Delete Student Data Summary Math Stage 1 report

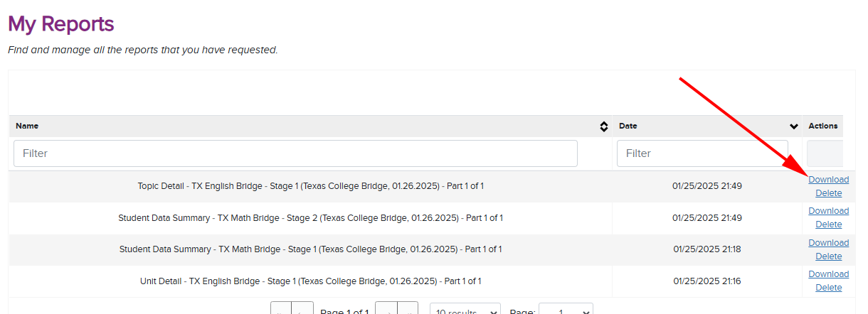click(828, 256)
